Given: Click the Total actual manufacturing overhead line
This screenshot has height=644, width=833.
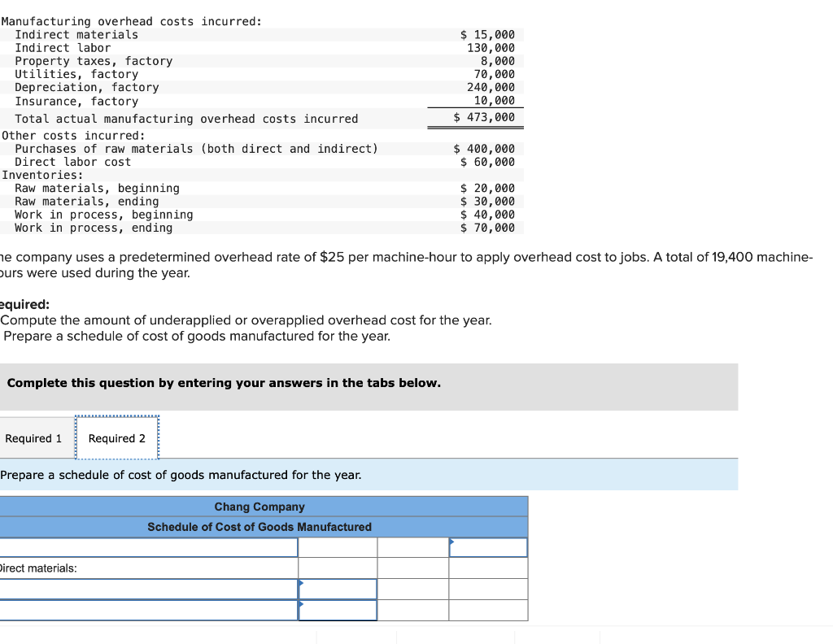Looking at the screenshot, I should 187,118.
